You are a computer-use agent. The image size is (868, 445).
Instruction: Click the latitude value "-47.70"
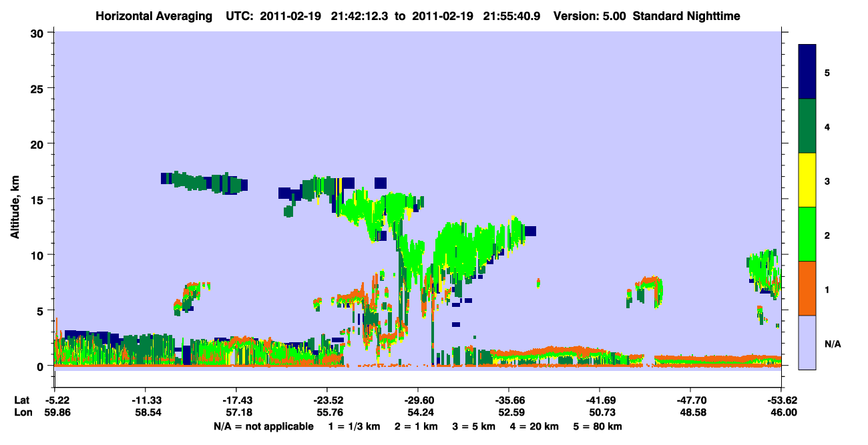point(690,400)
